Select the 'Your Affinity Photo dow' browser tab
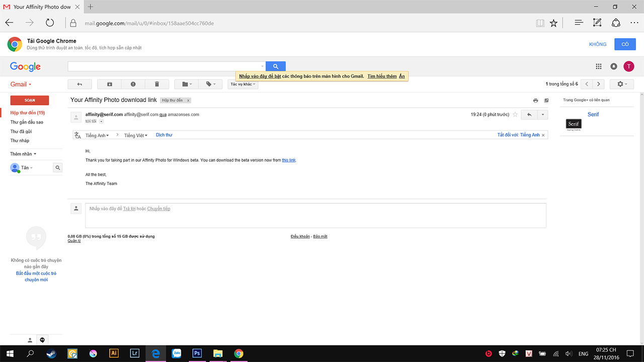This screenshot has height=362, width=644. tap(41, 7)
